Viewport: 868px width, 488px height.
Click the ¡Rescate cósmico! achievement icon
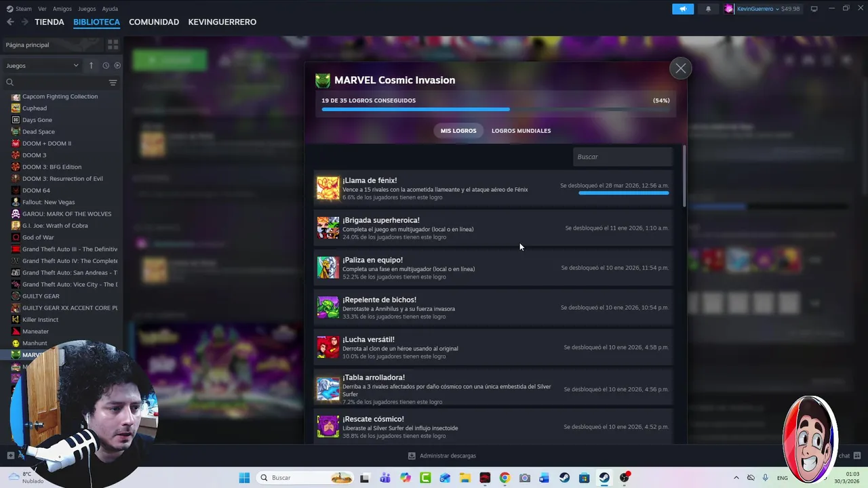pyautogui.click(x=328, y=427)
